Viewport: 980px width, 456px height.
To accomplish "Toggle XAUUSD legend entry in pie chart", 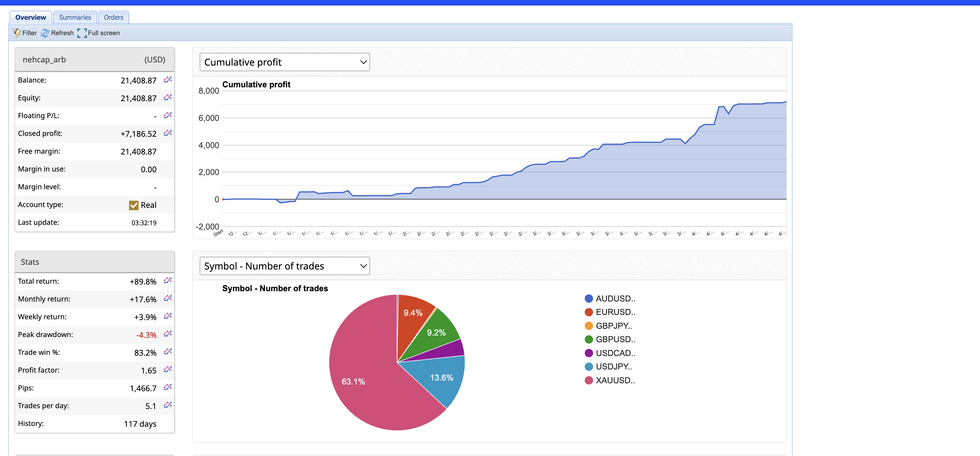I will point(615,380).
